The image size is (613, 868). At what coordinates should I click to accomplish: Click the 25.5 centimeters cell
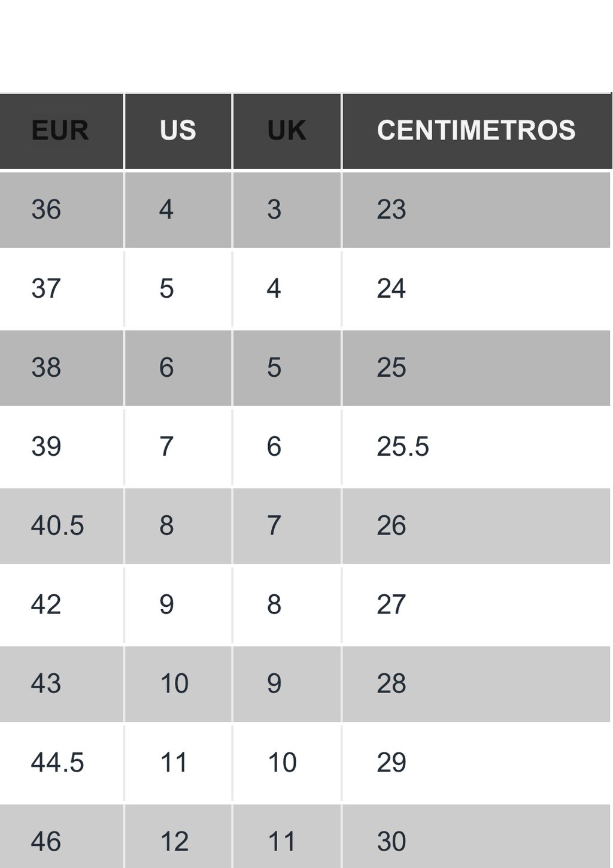[x=477, y=447]
